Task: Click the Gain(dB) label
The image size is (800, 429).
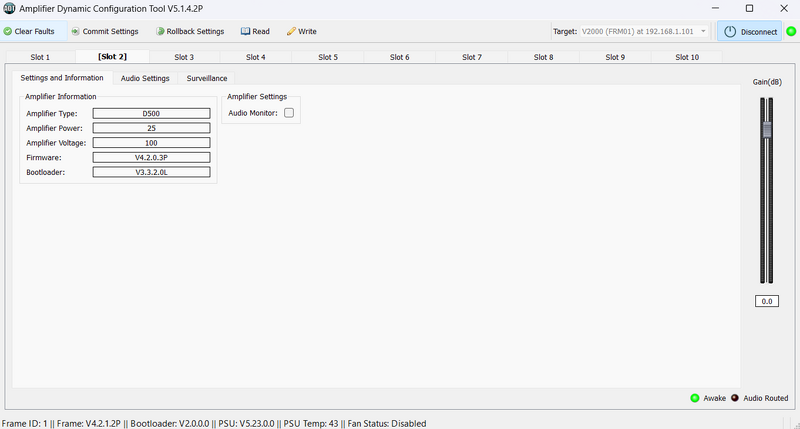Action: click(x=767, y=82)
